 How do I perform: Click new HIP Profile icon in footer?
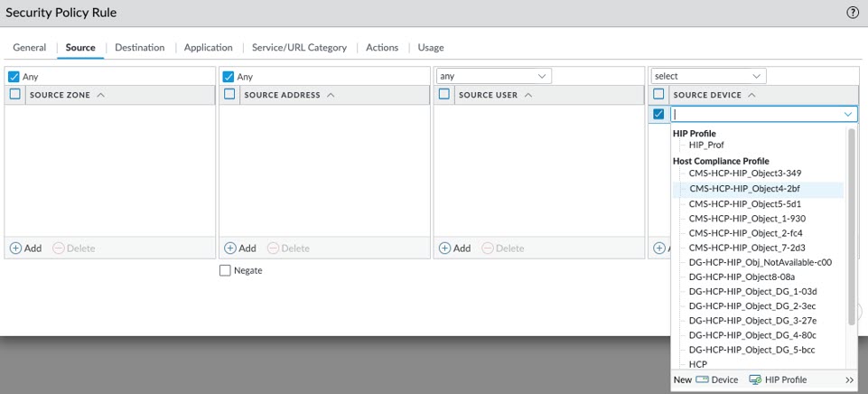pyautogui.click(x=755, y=380)
